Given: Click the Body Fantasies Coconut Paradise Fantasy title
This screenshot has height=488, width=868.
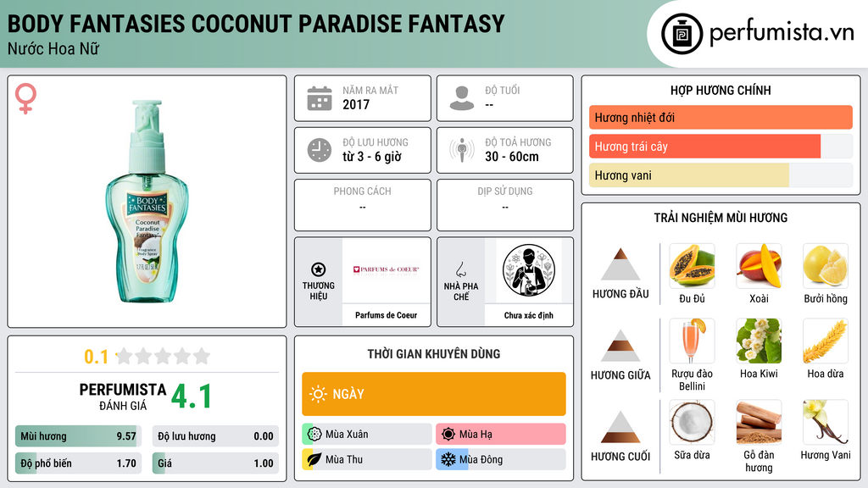Looking at the screenshot, I should point(256,24).
